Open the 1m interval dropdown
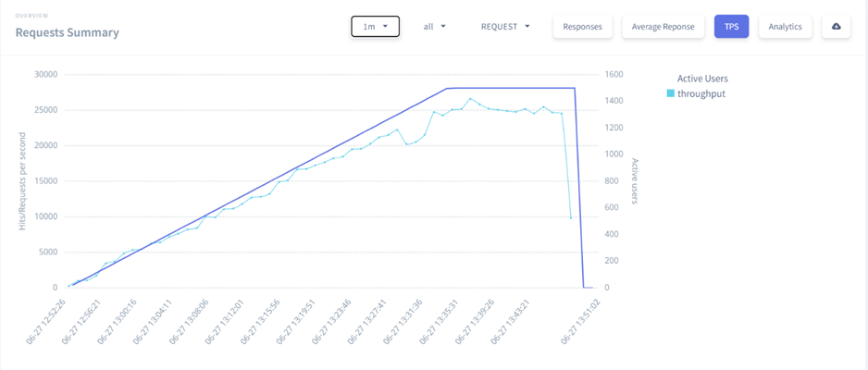This screenshot has height=370, width=868. click(x=375, y=27)
